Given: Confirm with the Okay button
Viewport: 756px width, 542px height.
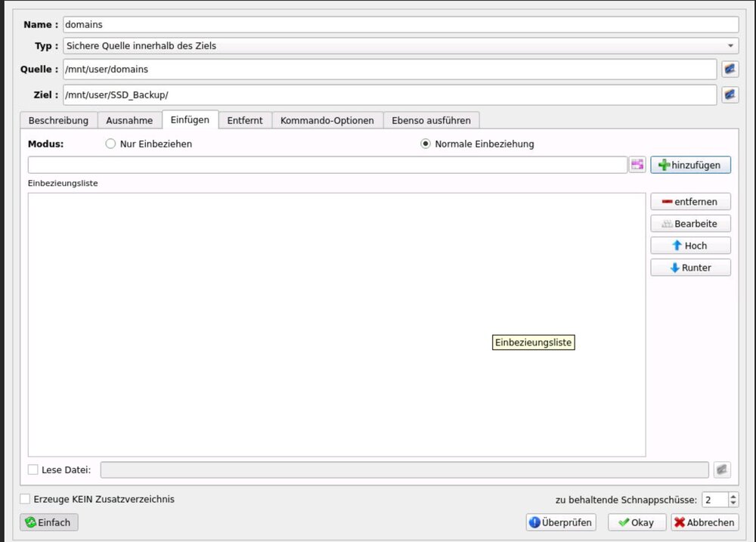Looking at the screenshot, I should coord(637,522).
